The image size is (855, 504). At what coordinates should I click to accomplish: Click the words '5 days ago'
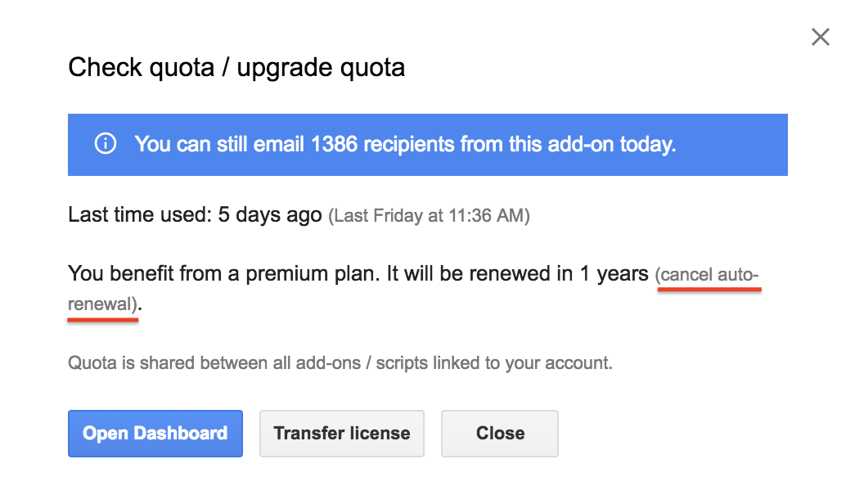270,215
